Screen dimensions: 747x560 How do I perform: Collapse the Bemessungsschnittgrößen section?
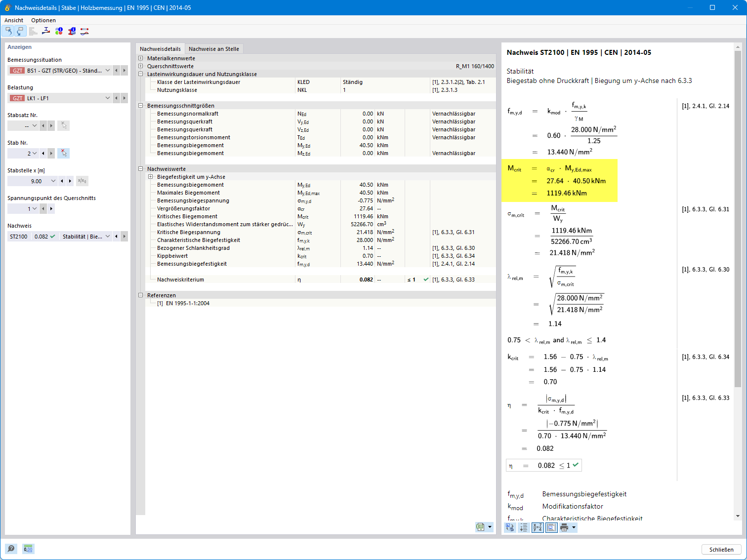tap(141, 106)
